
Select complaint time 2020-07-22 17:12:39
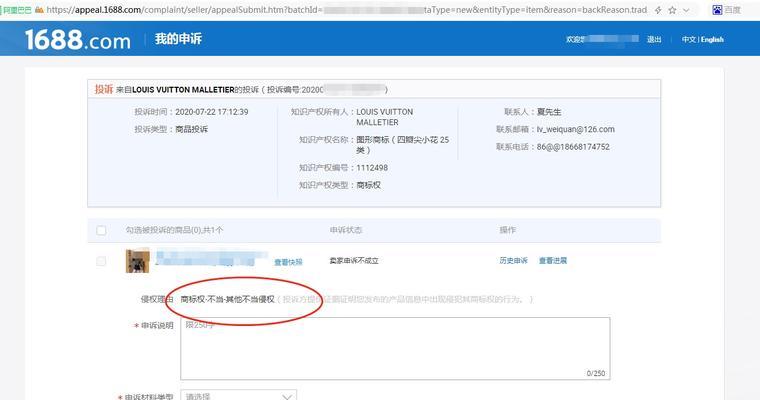click(212, 112)
